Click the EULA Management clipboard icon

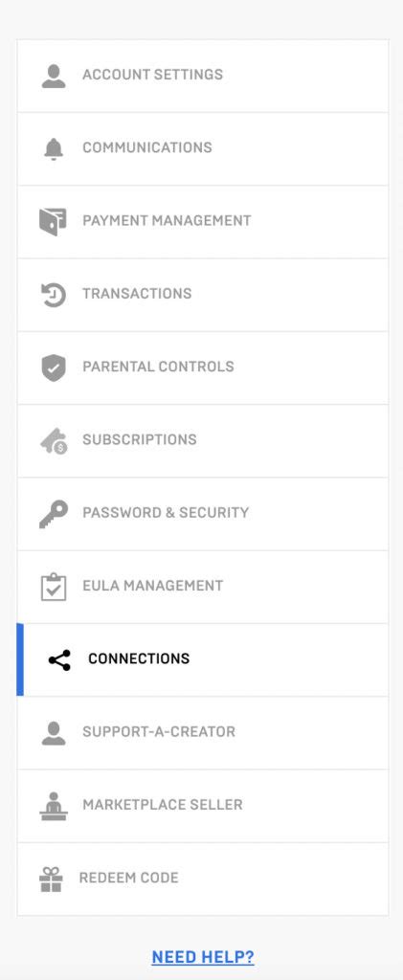[54, 587]
